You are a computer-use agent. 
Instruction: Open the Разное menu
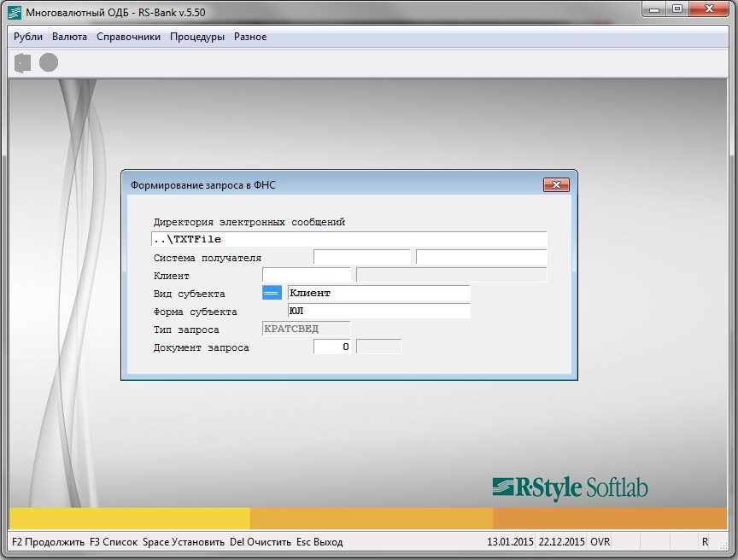tap(250, 37)
